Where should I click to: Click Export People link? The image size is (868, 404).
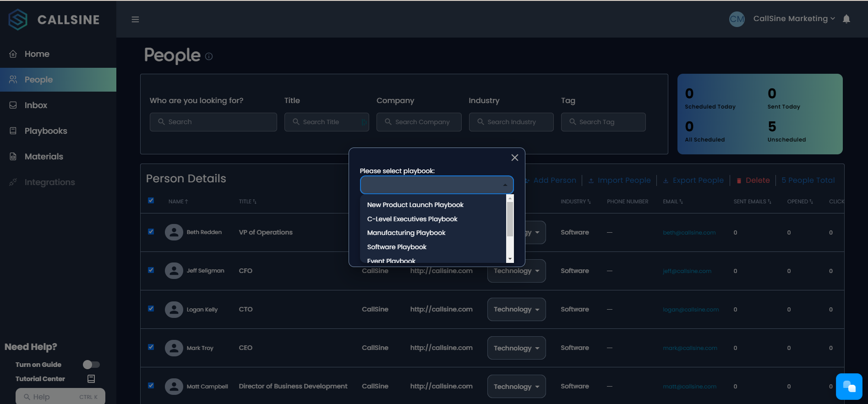(x=698, y=180)
